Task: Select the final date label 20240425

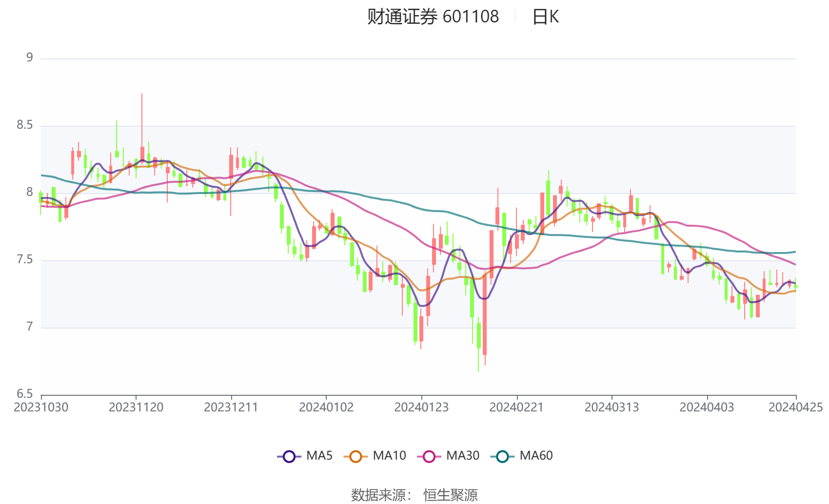Action: (795, 407)
